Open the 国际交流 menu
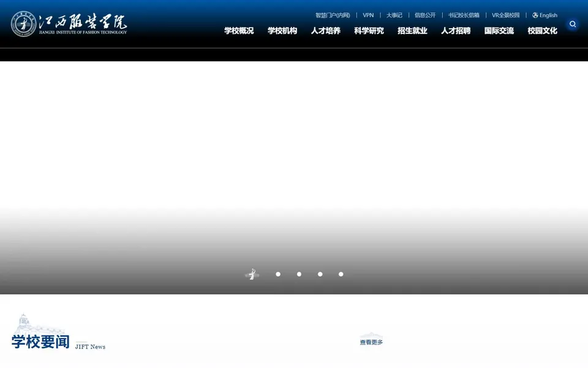Image resolution: width=588 pixels, height=368 pixels. point(499,31)
